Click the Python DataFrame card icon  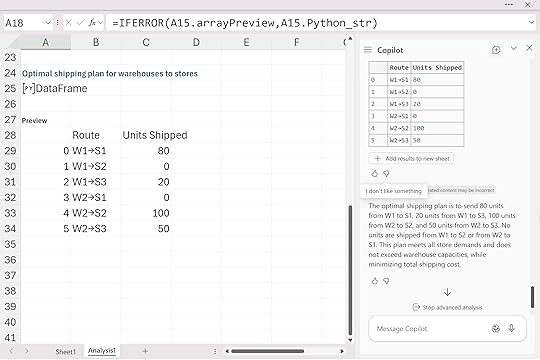(29, 89)
